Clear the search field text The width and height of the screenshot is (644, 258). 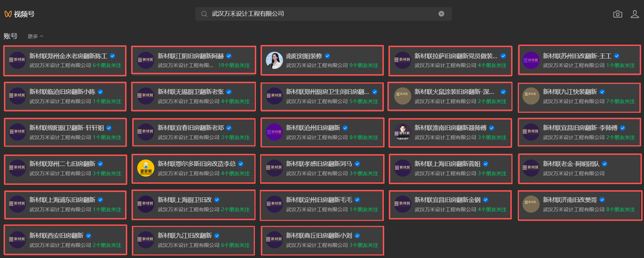441,14
